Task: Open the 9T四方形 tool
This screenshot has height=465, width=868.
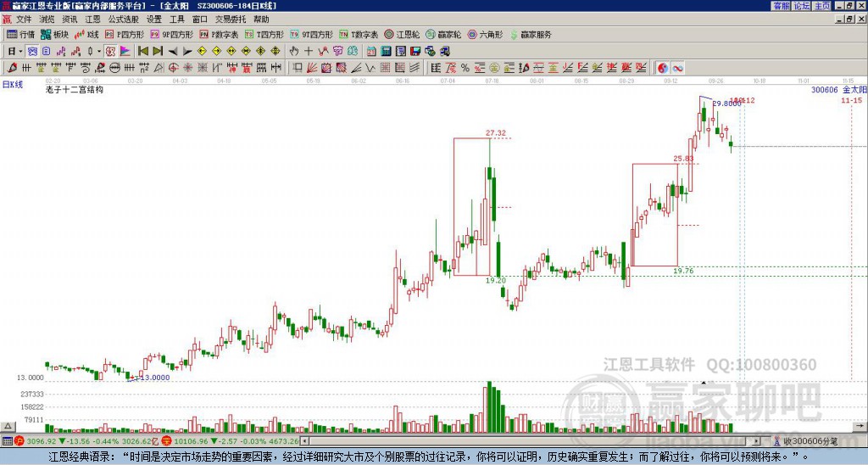Action: pyautogui.click(x=311, y=34)
